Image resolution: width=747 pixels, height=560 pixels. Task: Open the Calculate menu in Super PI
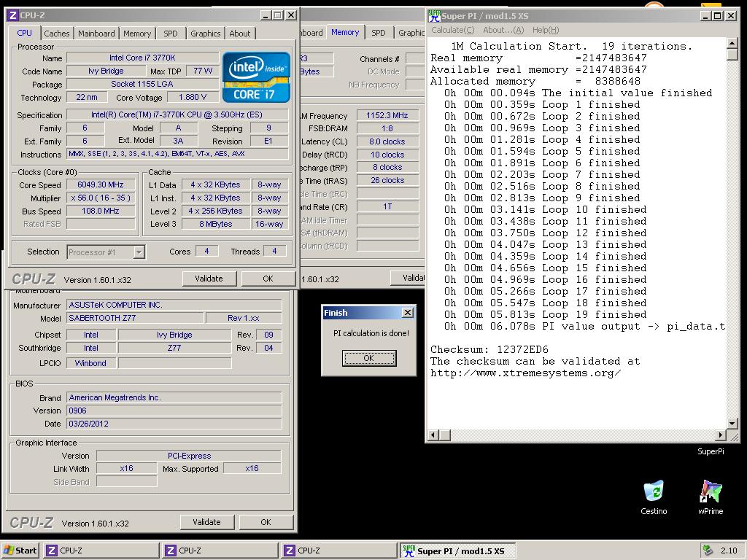pos(452,30)
